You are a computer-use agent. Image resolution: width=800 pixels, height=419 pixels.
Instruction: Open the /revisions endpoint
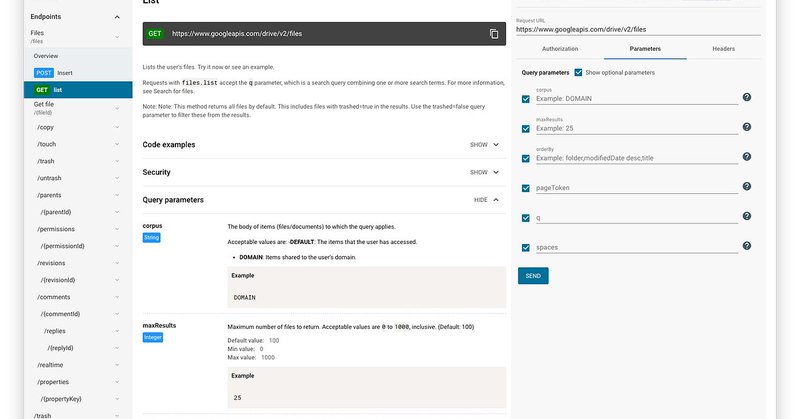click(51, 263)
